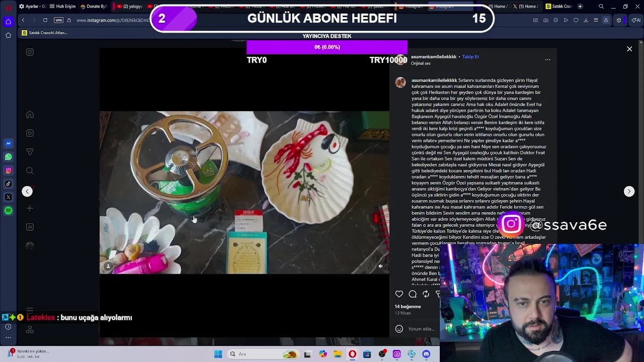
Task: Switch to the (2) yakışıyo YouTube tab
Action: point(129,7)
